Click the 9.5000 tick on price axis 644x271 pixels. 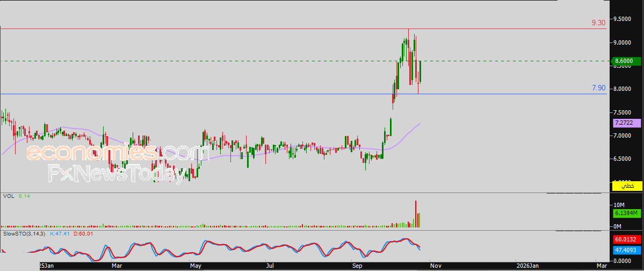tap(622, 19)
